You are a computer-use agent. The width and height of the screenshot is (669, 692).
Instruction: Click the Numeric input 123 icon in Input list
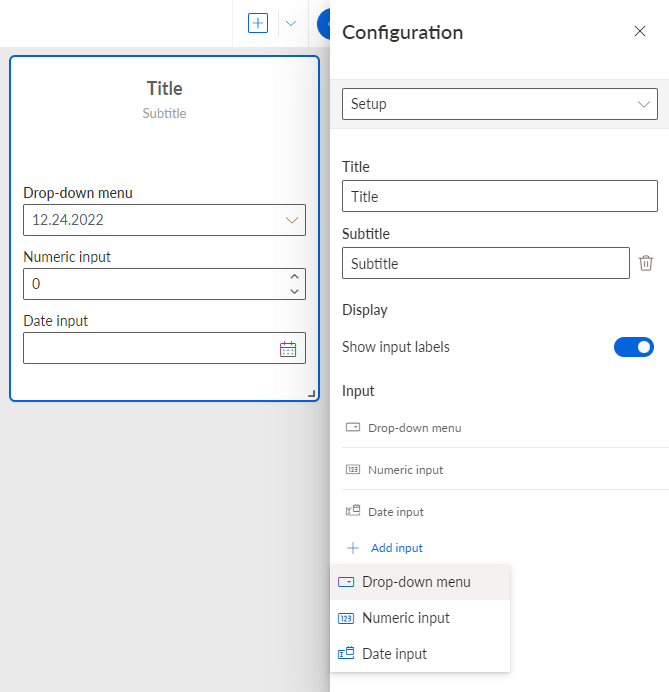(x=353, y=469)
